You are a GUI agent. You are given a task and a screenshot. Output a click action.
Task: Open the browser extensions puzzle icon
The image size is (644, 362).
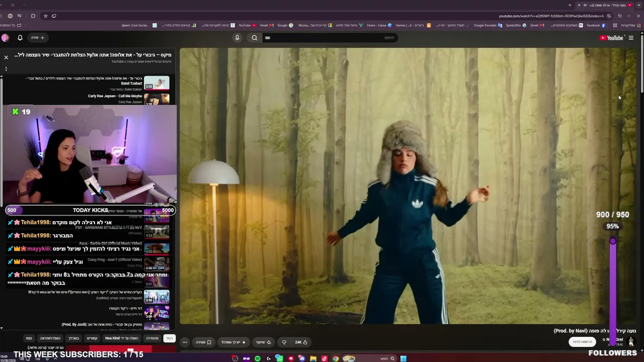tap(33, 16)
